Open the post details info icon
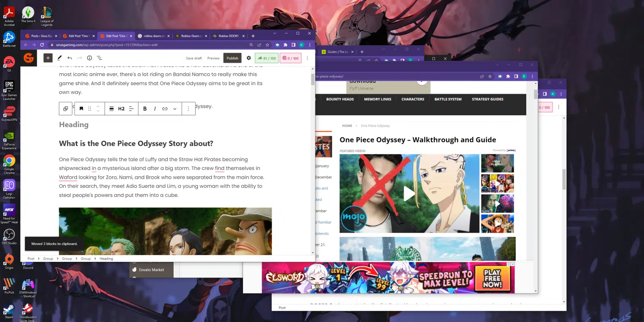The width and height of the screenshot is (644, 322). [x=89, y=58]
